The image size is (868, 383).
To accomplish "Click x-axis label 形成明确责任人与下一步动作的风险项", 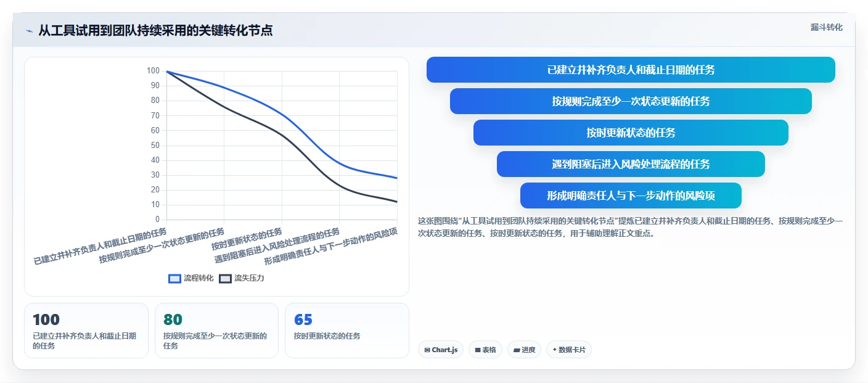I will click(331, 246).
